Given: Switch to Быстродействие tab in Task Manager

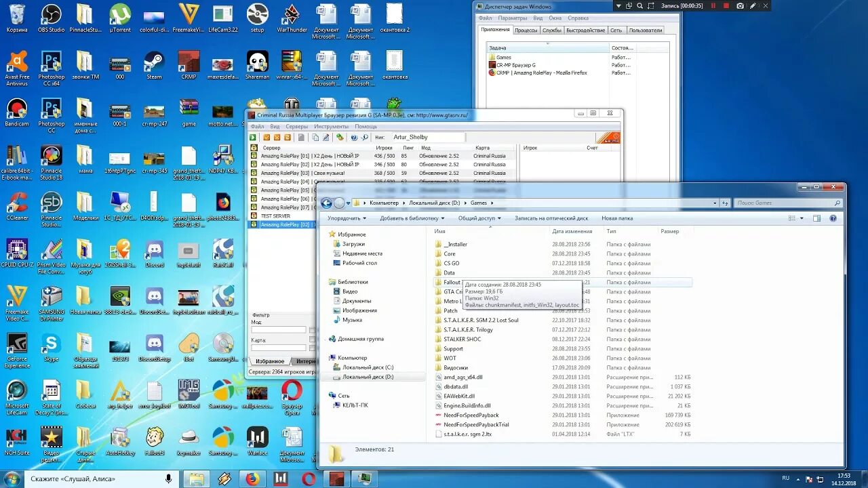Looking at the screenshot, I should [585, 30].
